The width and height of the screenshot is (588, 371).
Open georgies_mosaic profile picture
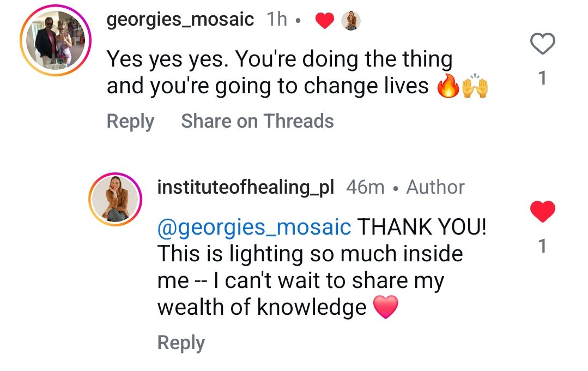click(55, 40)
